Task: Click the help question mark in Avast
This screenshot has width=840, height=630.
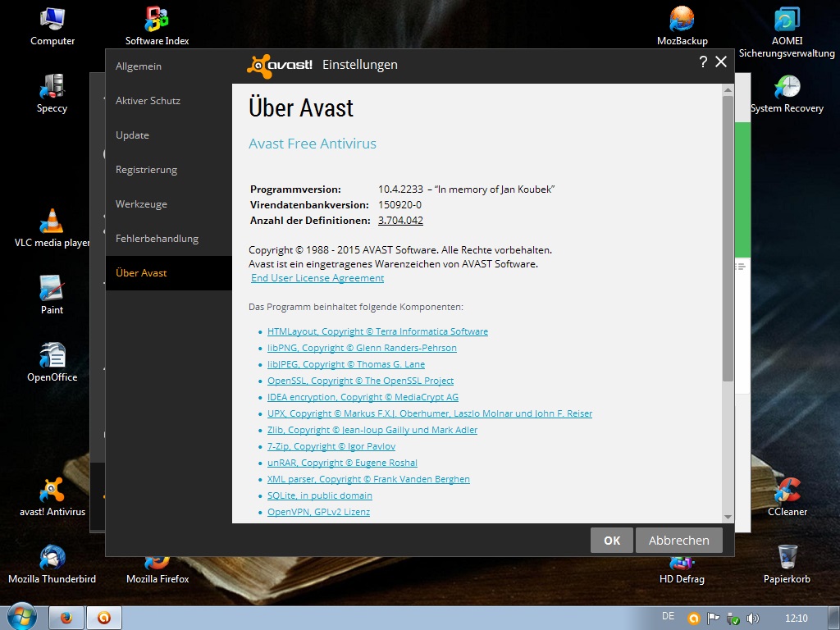Action: pos(703,62)
